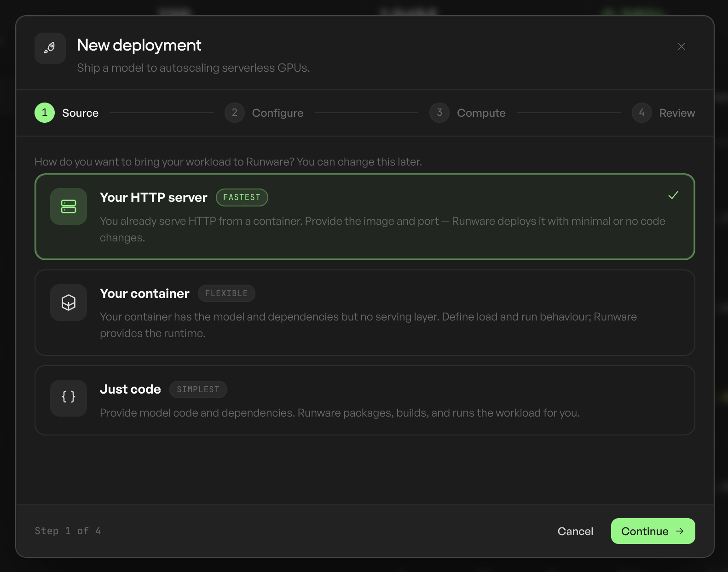Click the green checkmark on HTTP server card
The height and width of the screenshot is (572, 728).
click(x=673, y=195)
